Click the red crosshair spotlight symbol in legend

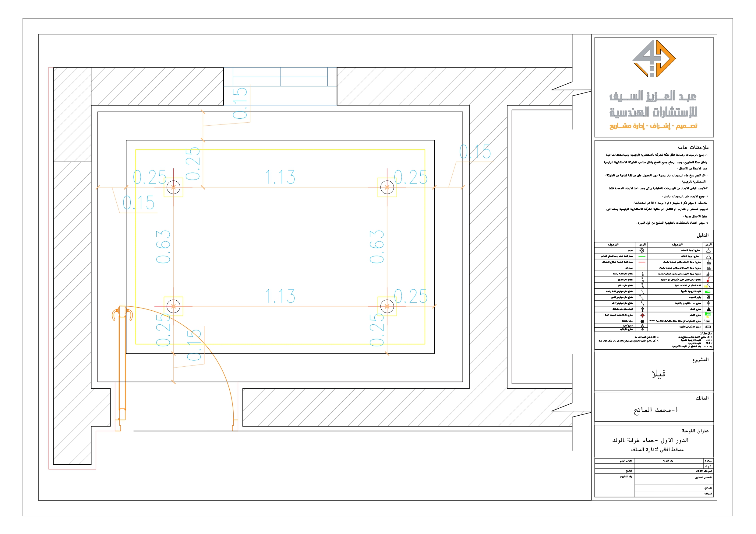[642, 315]
